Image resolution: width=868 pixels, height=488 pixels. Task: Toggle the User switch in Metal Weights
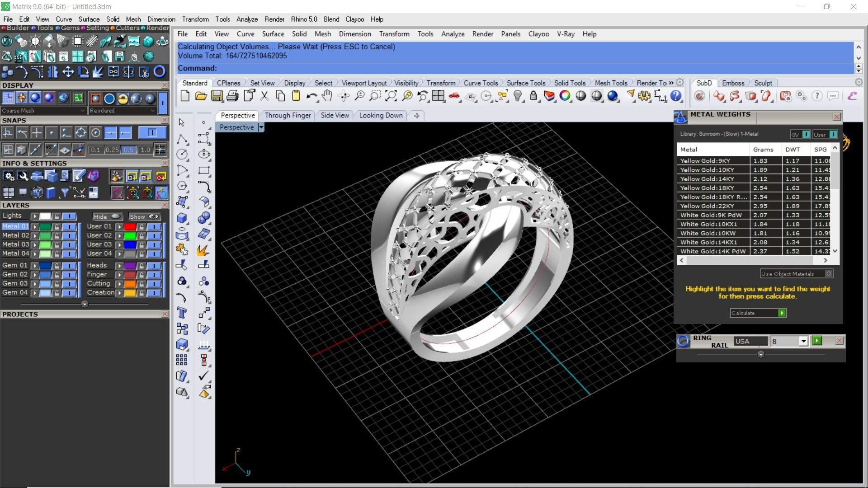(833, 134)
